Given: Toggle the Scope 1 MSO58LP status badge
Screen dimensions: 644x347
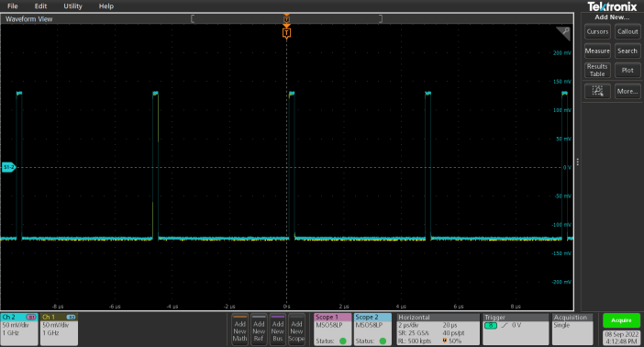Looking at the screenshot, I should pos(333,329).
